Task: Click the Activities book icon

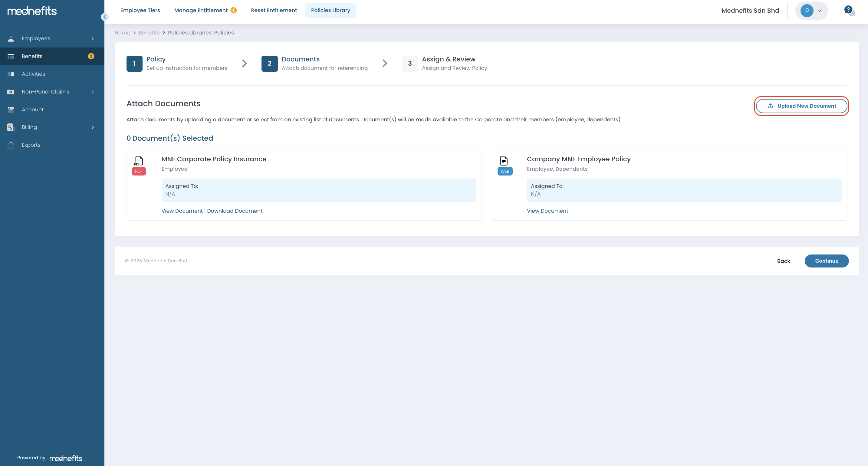Action: point(11,74)
